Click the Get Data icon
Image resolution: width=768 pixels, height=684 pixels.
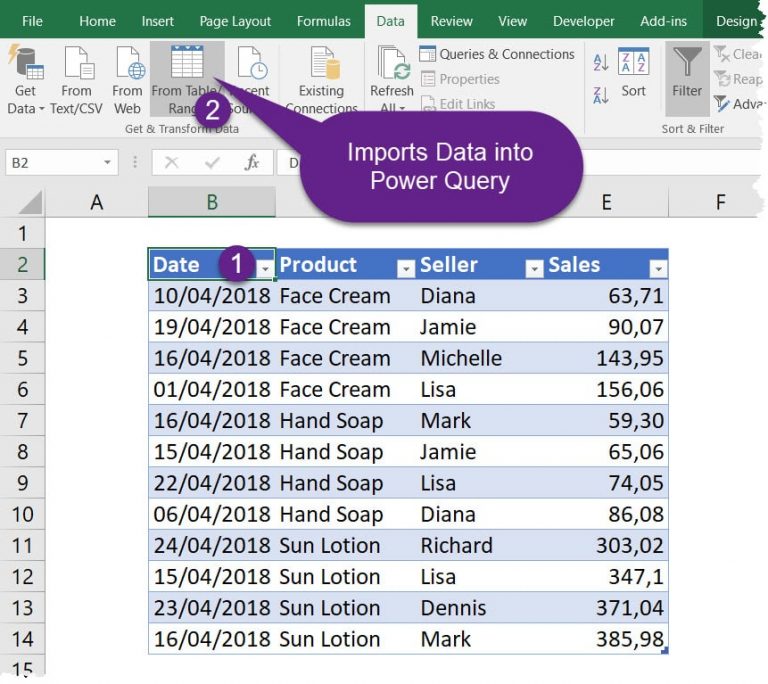click(x=25, y=64)
